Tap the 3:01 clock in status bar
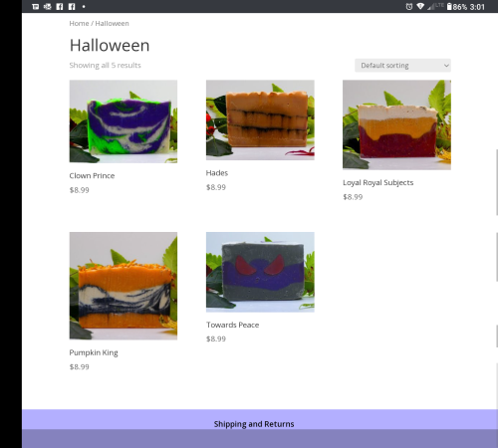This screenshot has height=448, width=498. (x=477, y=7)
